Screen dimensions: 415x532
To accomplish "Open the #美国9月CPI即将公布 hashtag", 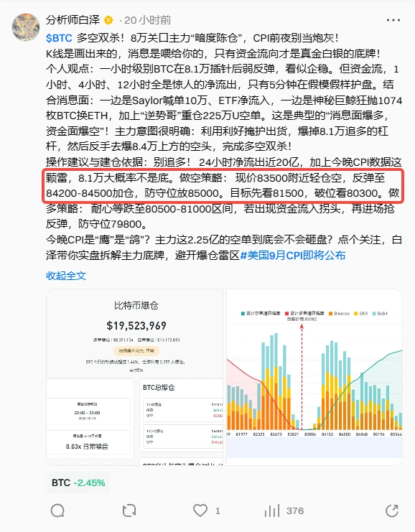I will tap(293, 255).
